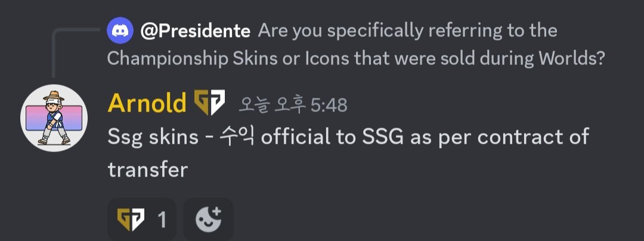
Task: Click the Gen.G role badge beside Arnold
Action: (210, 104)
